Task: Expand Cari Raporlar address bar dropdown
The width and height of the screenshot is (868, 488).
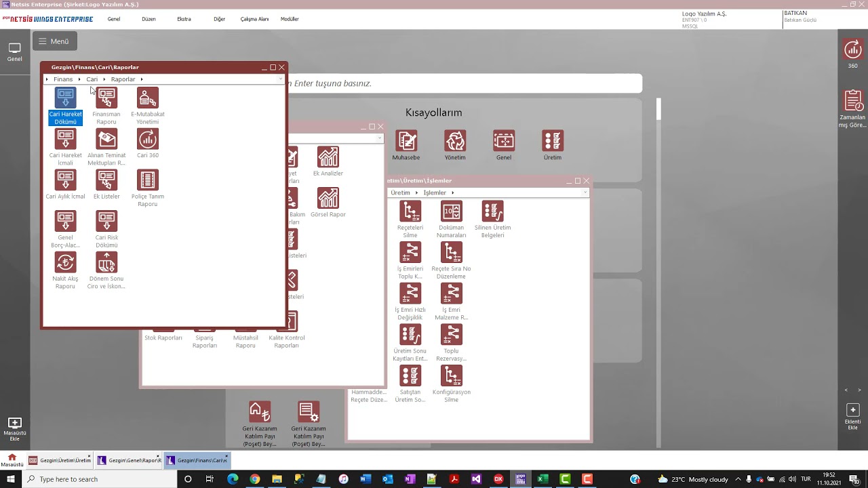Action: point(280,79)
